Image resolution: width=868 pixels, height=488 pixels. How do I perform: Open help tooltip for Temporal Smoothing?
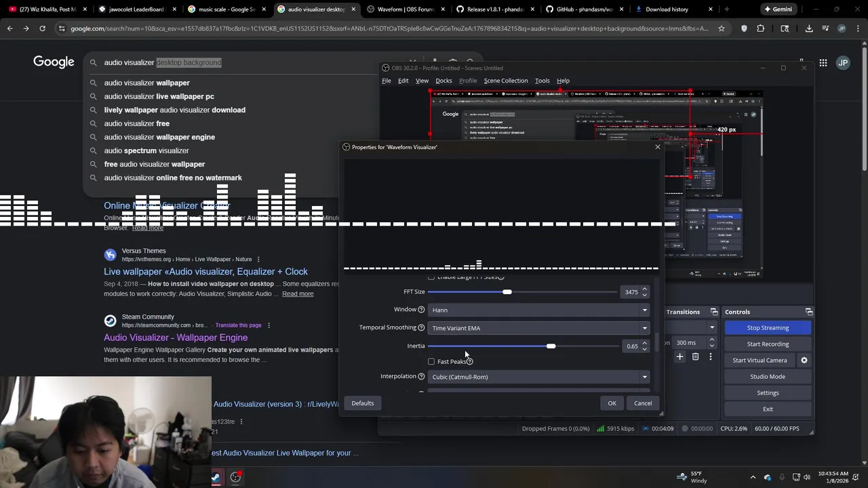tap(421, 327)
